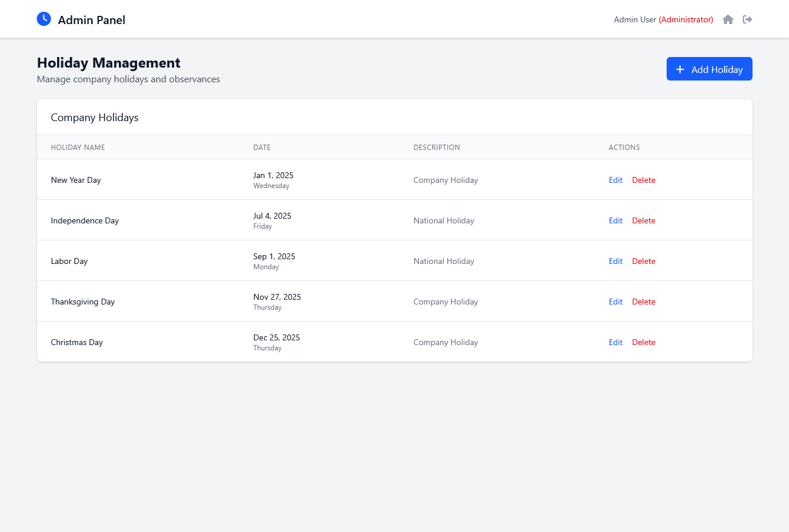
Task: Edit the Christmas Day holiday
Action: point(615,342)
